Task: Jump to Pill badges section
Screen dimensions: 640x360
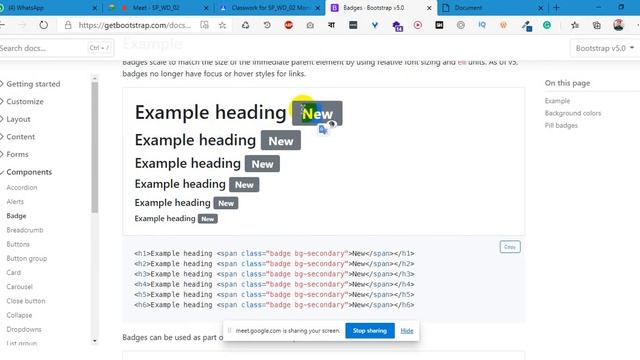Action: click(x=561, y=125)
